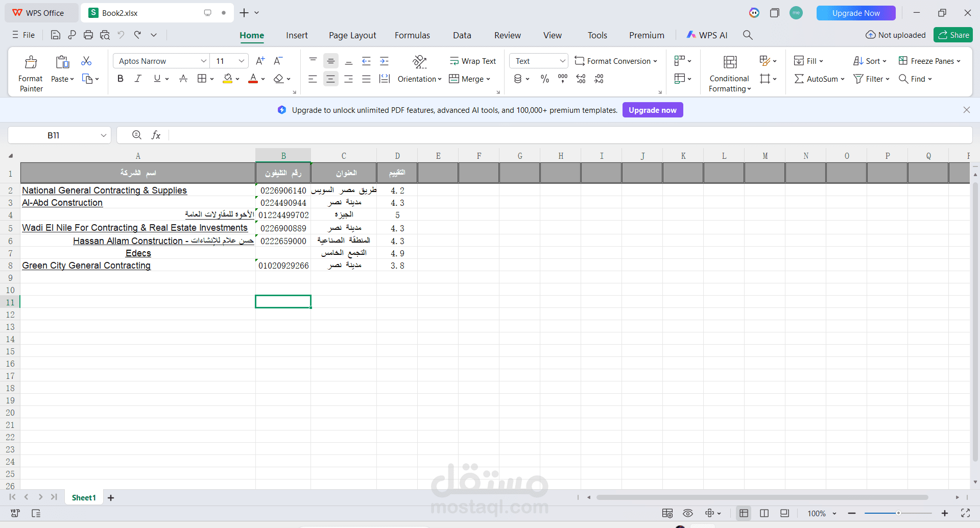
Task: Toggle Bold formatting
Action: tap(121, 79)
